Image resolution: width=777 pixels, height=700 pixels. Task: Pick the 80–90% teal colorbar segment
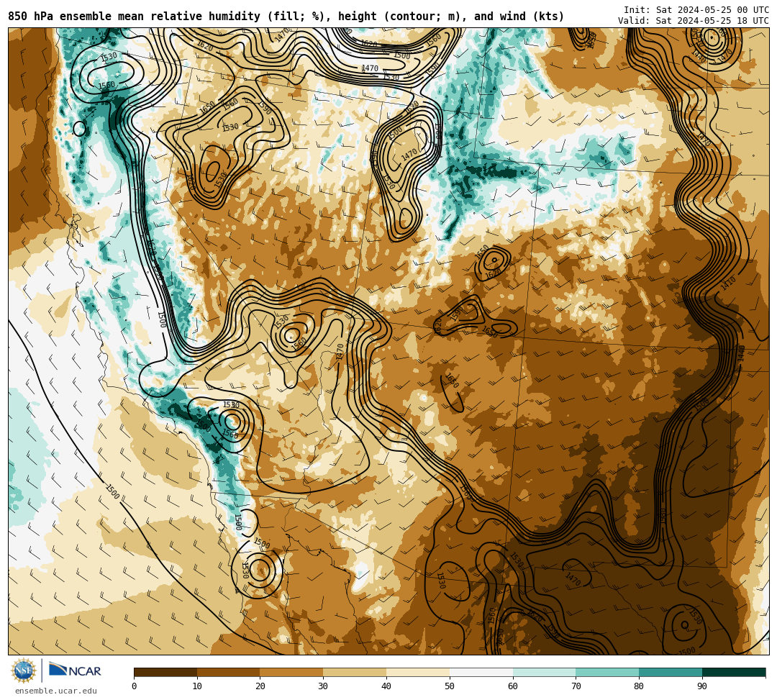click(671, 672)
